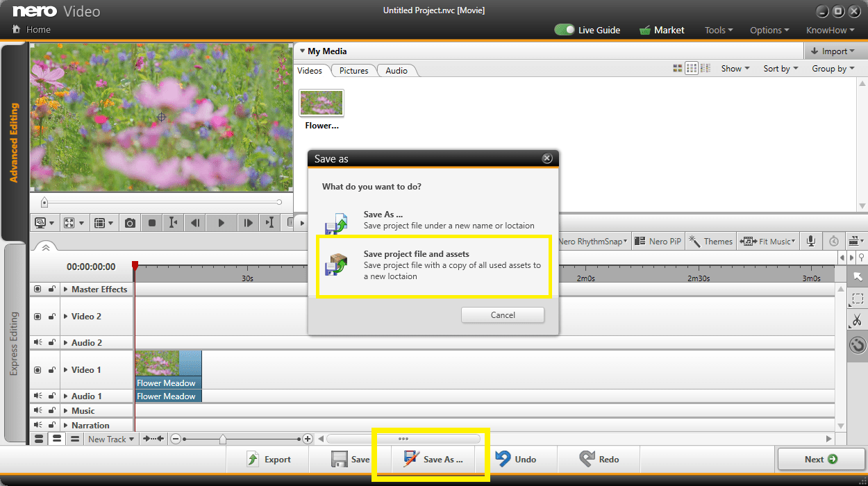Open the Nero PiP feature
The image size is (868, 486).
(657, 241)
